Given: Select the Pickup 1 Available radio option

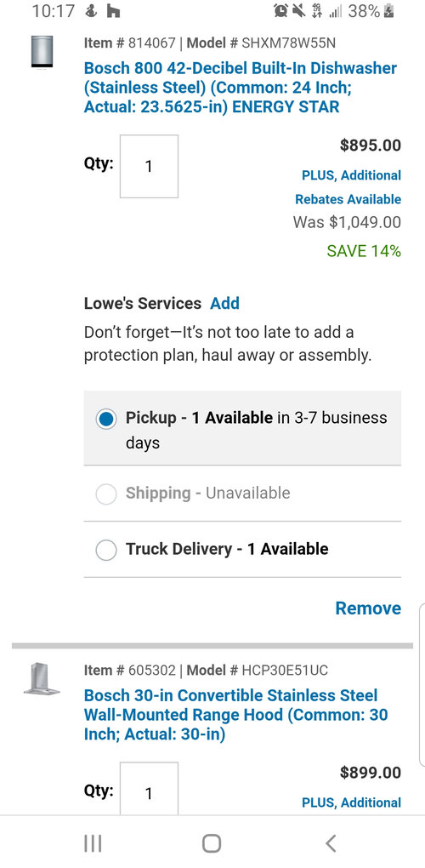Looking at the screenshot, I should (x=105, y=420).
